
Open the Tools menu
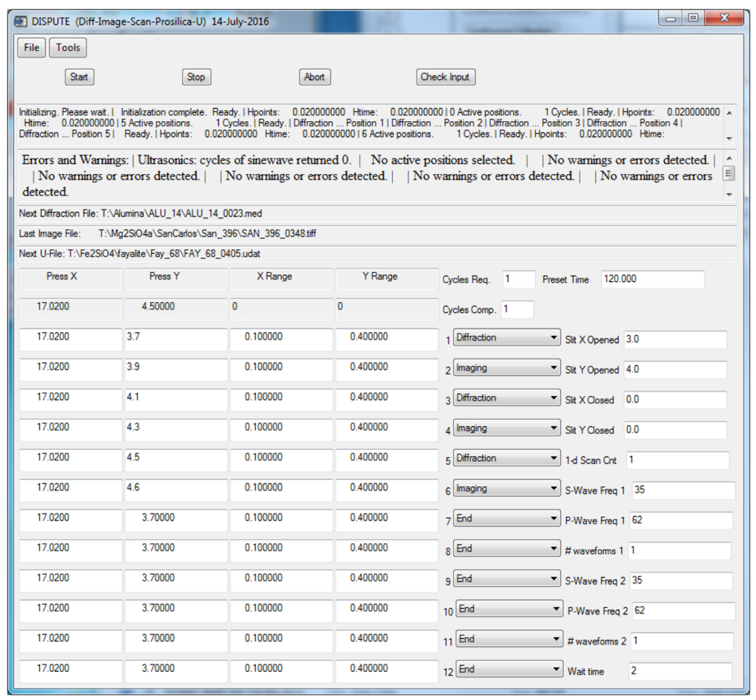pos(68,48)
